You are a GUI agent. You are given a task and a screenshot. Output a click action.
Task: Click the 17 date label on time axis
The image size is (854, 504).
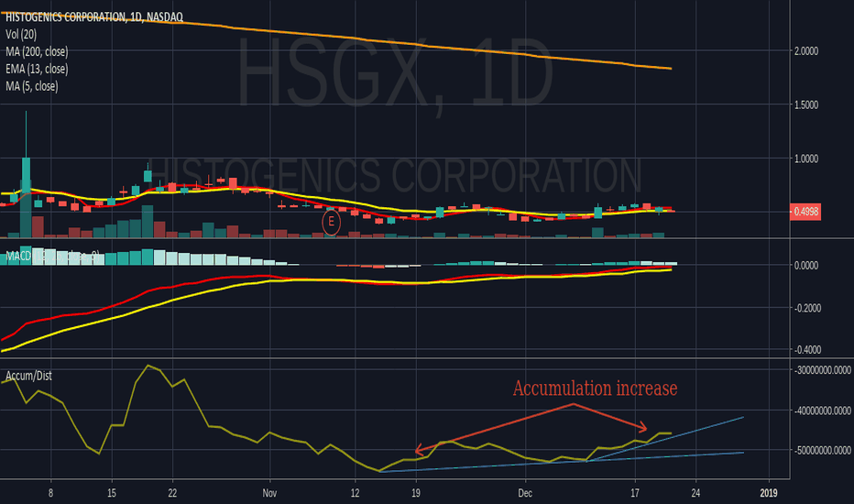click(634, 493)
